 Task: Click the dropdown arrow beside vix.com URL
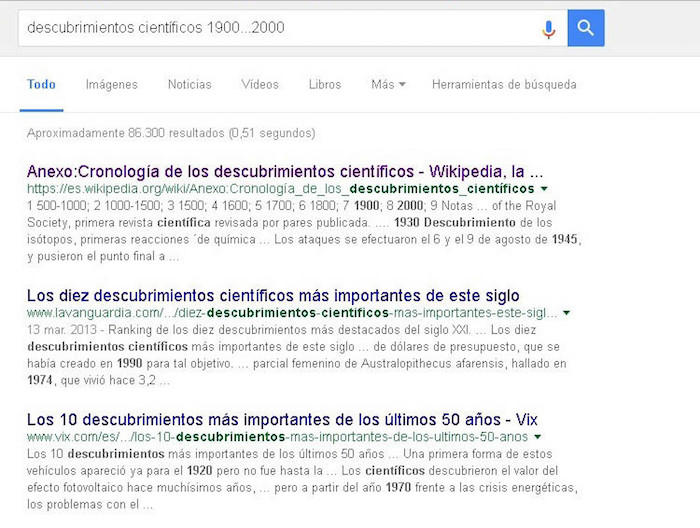coord(539,438)
